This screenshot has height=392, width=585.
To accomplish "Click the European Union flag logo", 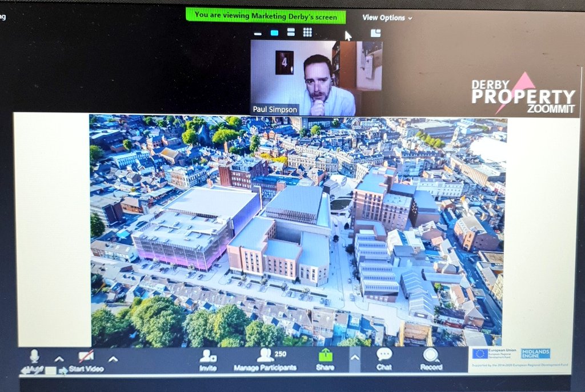I will tap(480, 354).
